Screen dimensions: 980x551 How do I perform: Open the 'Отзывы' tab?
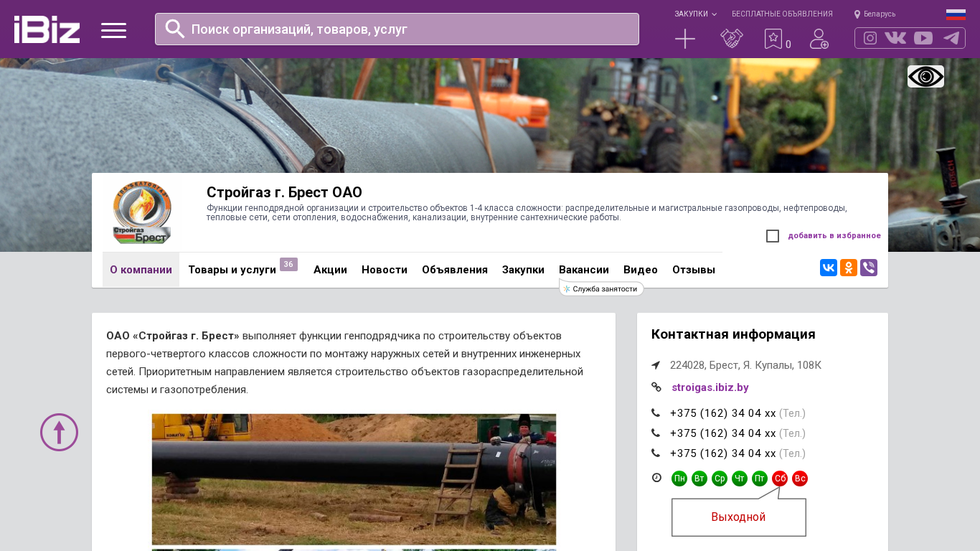click(693, 270)
